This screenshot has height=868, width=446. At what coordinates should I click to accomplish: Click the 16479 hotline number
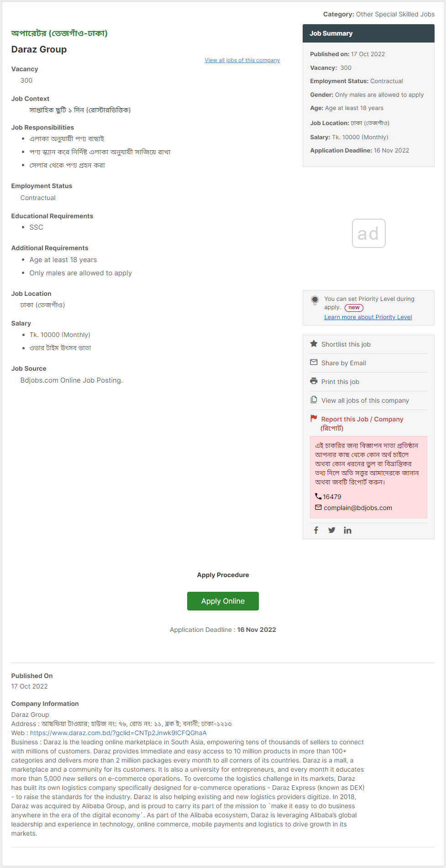[332, 497]
